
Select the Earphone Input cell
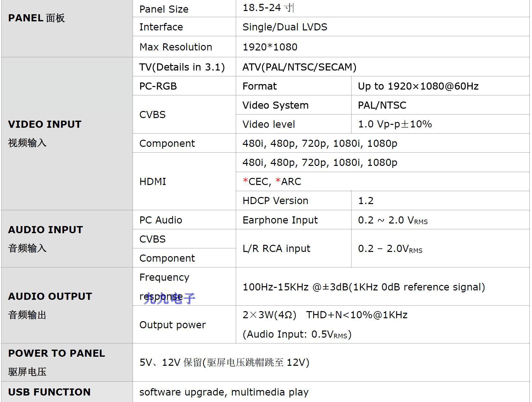[280, 220]
